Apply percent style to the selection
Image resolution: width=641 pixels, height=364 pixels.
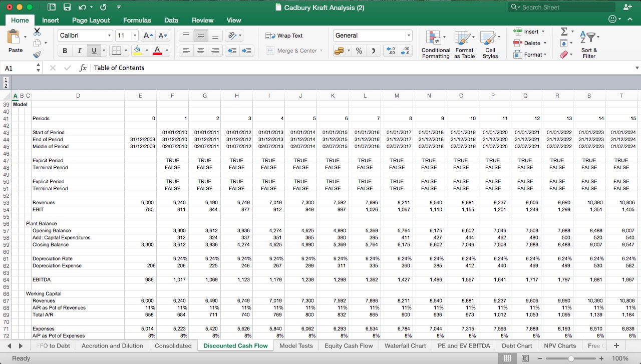359,51
